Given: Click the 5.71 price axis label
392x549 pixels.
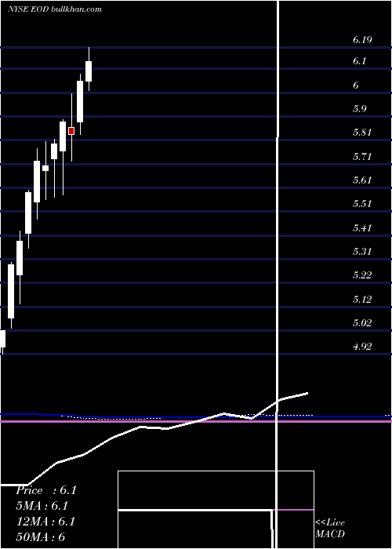Looking at the screenshot, I should (x=362, y=157).
